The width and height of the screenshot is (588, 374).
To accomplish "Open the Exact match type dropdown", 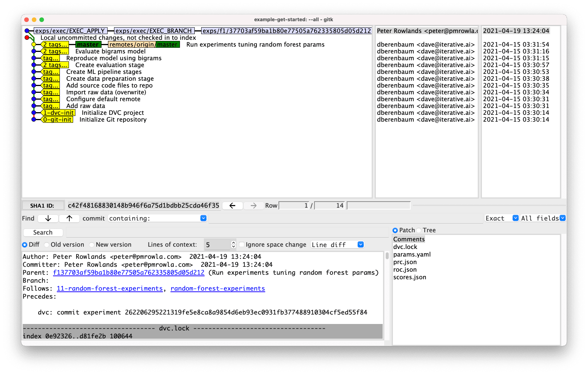I will click(515, 218).
